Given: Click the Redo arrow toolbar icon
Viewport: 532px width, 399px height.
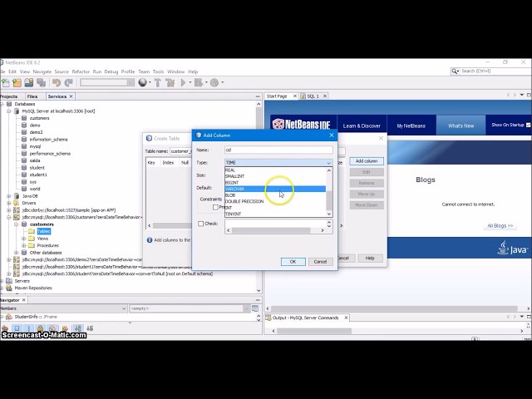Looking at the screenshot, I should tap(68, 82).
